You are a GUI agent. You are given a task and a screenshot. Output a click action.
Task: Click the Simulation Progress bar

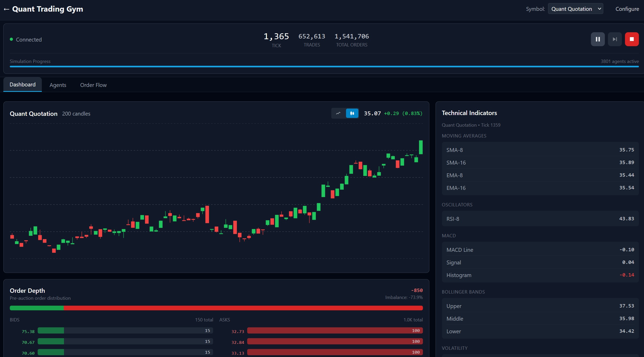324,67
